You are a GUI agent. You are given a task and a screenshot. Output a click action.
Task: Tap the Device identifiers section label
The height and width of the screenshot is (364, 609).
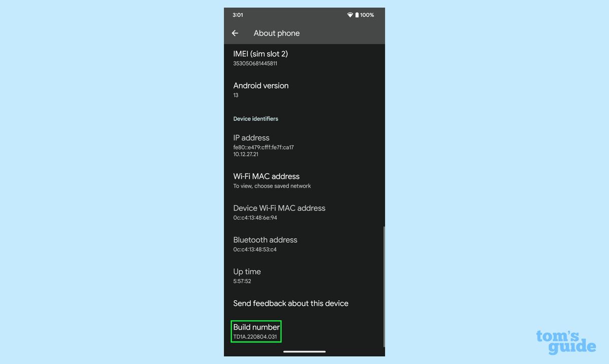[255, 119]
